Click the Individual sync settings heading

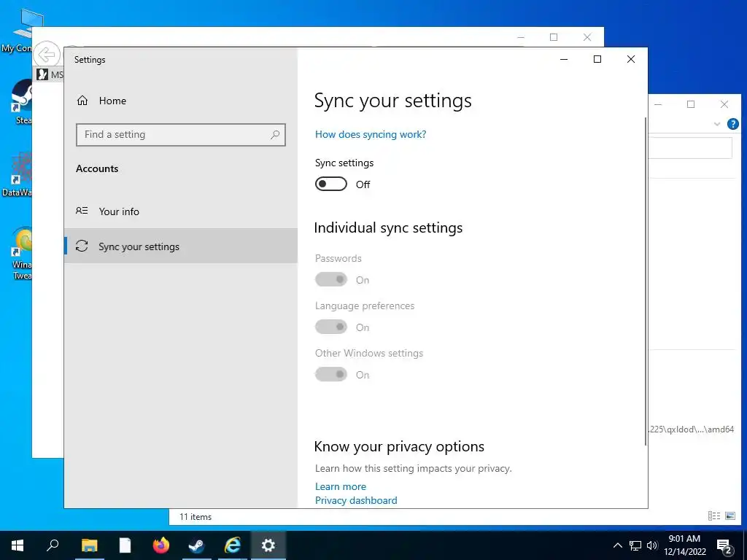[x=388, y=228]
